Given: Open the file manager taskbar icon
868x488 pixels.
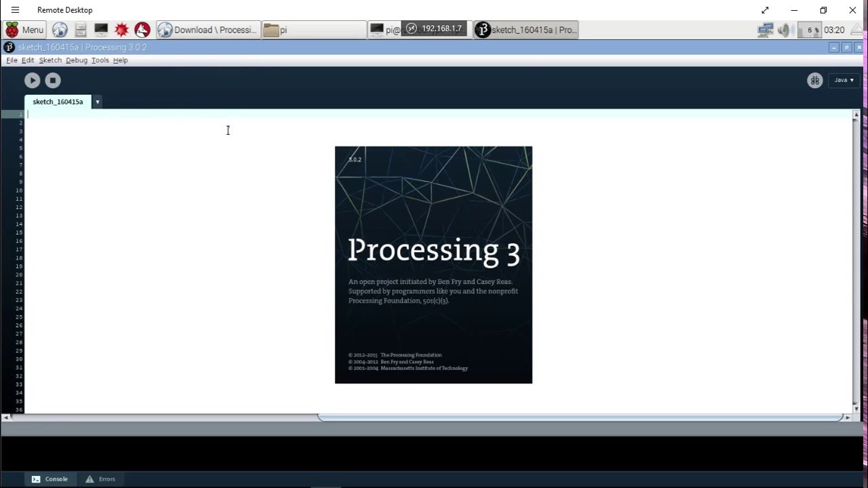Looking at the screenshot, I should click(x=81, y=30).
